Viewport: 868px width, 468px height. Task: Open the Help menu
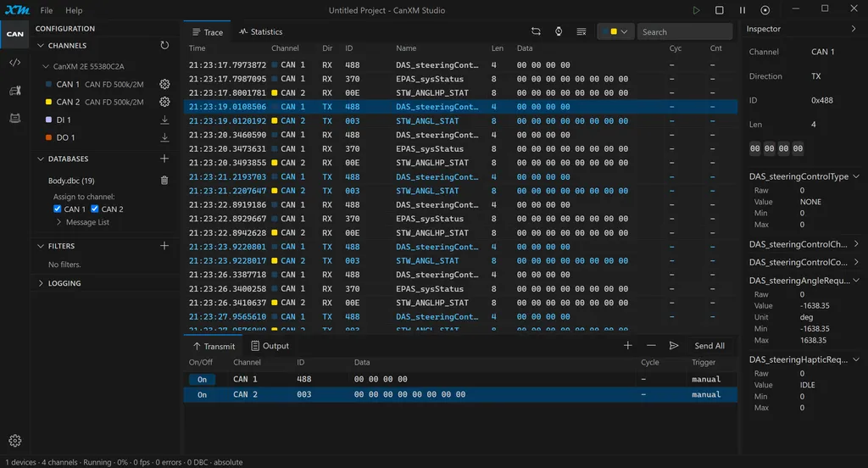point(74,10)
